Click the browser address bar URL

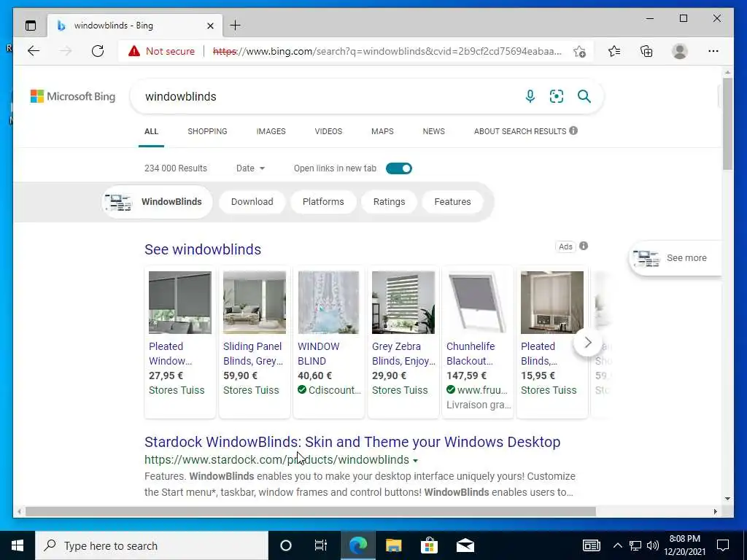click(x=387, y=52)
